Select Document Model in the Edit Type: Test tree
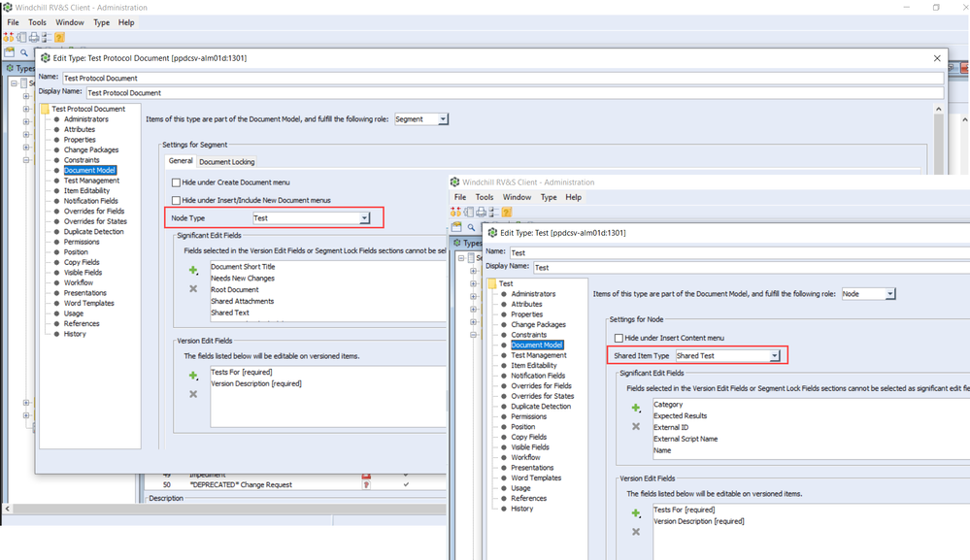This screenshot has width=970, height=560. click(x=537, y=345)
